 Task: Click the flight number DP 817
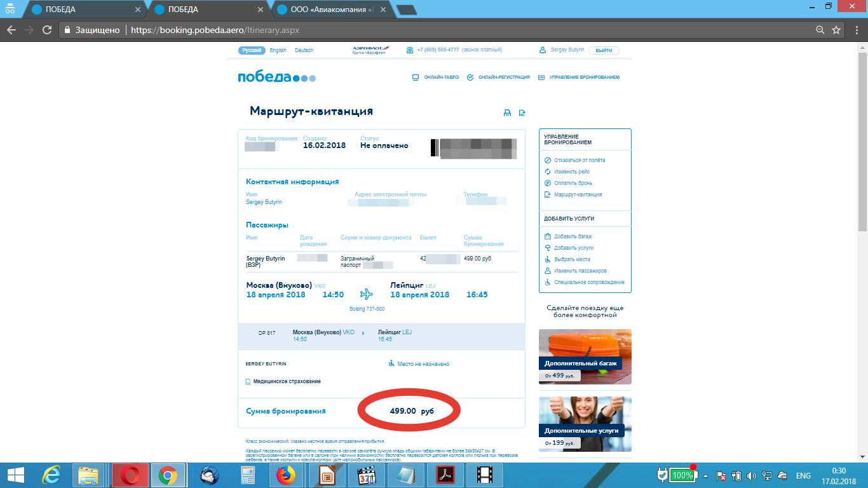(x=267, y=333)
